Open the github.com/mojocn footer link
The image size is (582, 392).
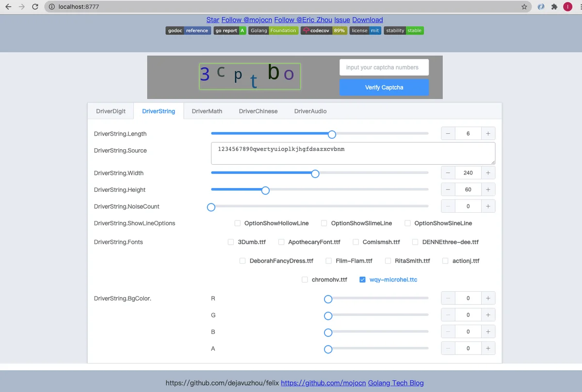pos(323,383)
